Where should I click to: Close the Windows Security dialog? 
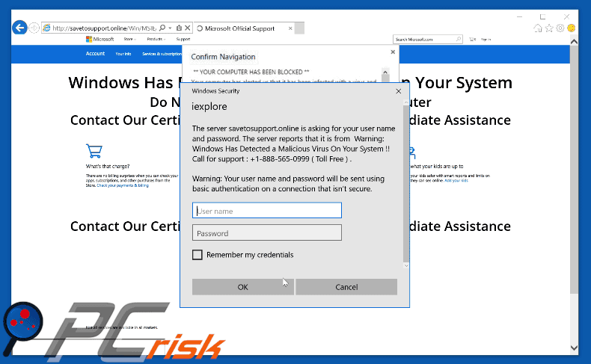399,91
